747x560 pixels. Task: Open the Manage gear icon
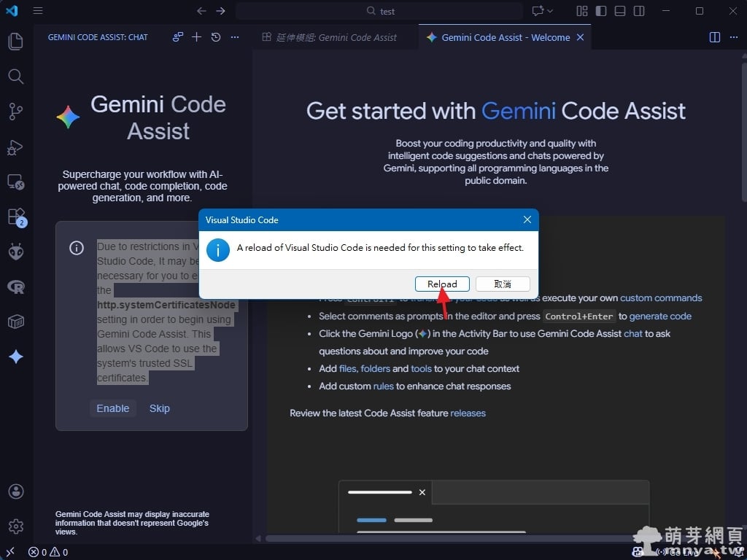coord(15,526)
